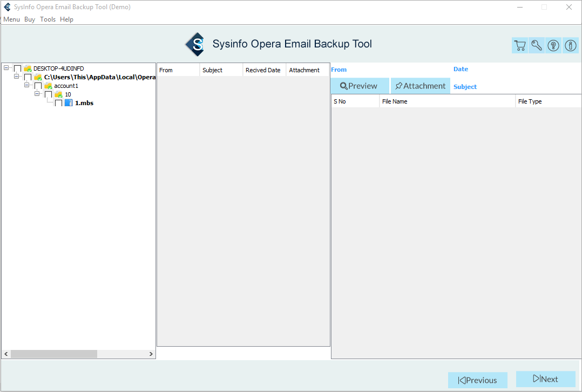Image resolution: width=582 pixels, height=392 pixels.
Task: Click folder icon of node 10
Action: coord(58,94)
